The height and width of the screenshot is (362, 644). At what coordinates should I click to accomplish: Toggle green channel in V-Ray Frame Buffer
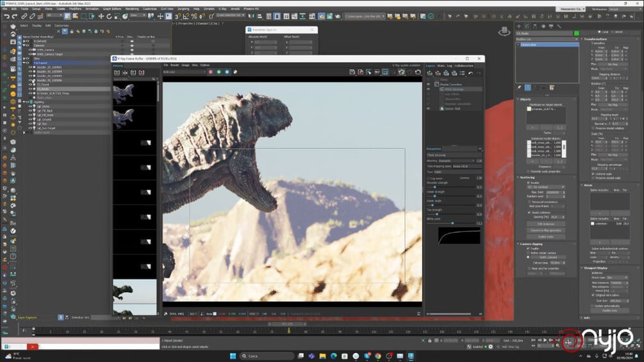(x=219, y=72)
